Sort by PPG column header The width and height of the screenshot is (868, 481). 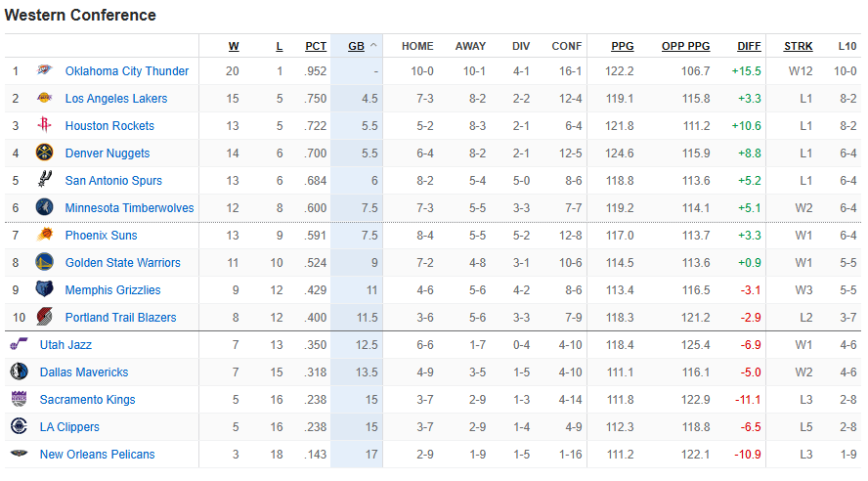pyautogui.click(x=623, y=46)
